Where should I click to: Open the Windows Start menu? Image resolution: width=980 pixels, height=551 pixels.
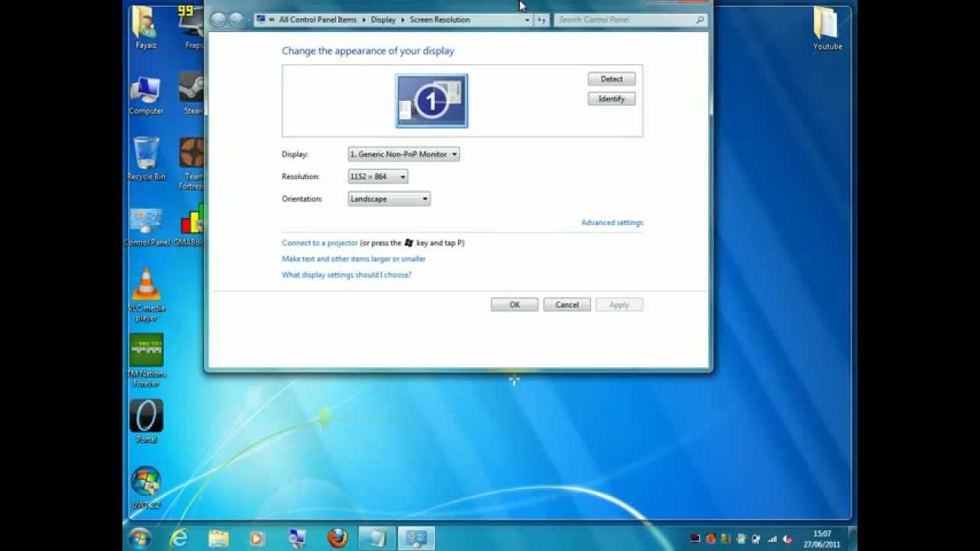[x=139, y=538]
